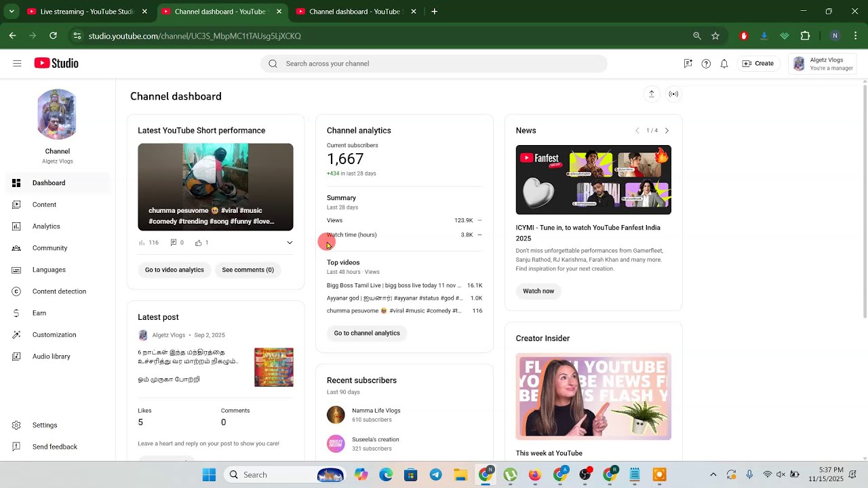
Task: Open Earn in the sidebar
Action: [57, 313]
